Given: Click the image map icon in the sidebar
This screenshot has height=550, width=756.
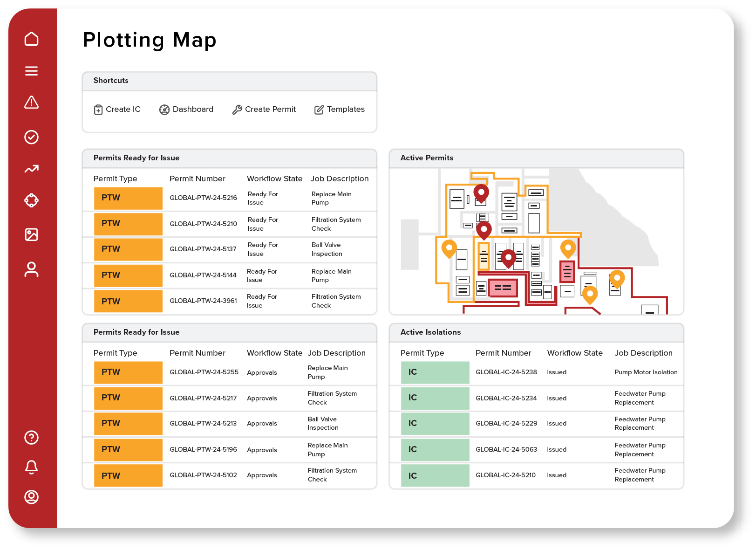Looking at the screenshot, I should click(x=31, y=235).
